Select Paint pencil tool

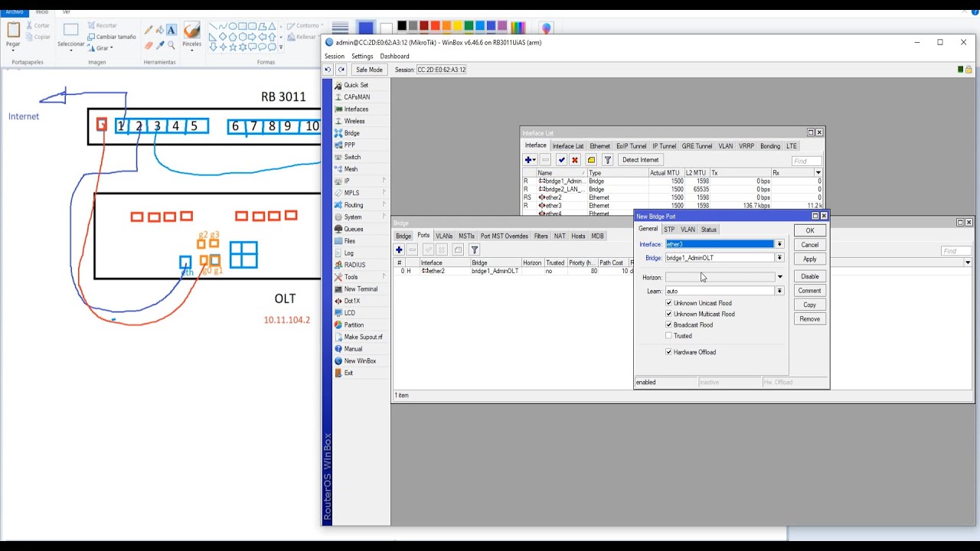click(149, 30)
